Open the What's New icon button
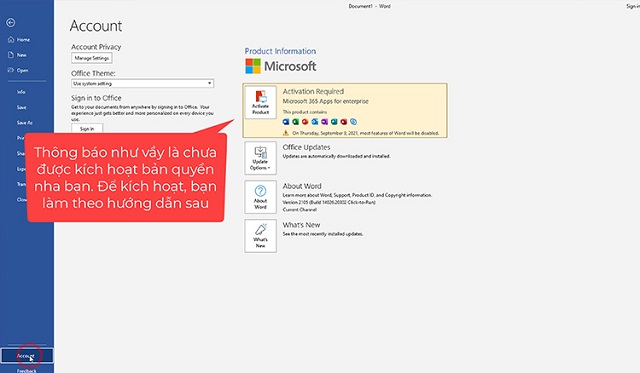The width and height of the screenshot is (640, 373). [260, 236]
